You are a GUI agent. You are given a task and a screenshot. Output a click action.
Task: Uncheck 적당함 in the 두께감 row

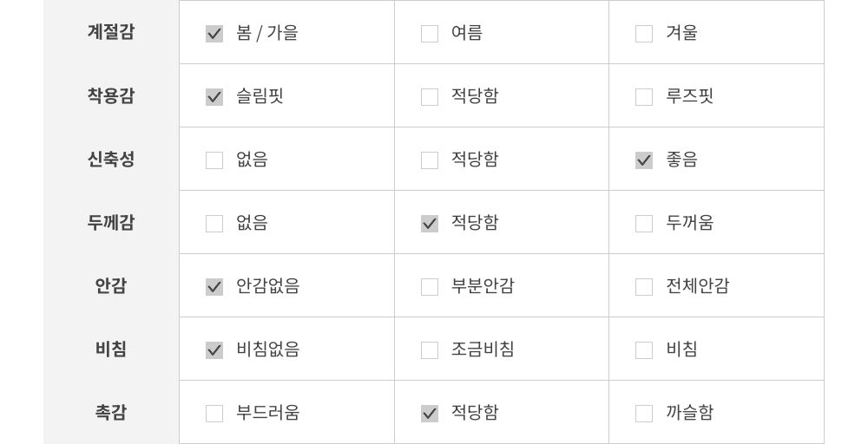coord(430,224)
